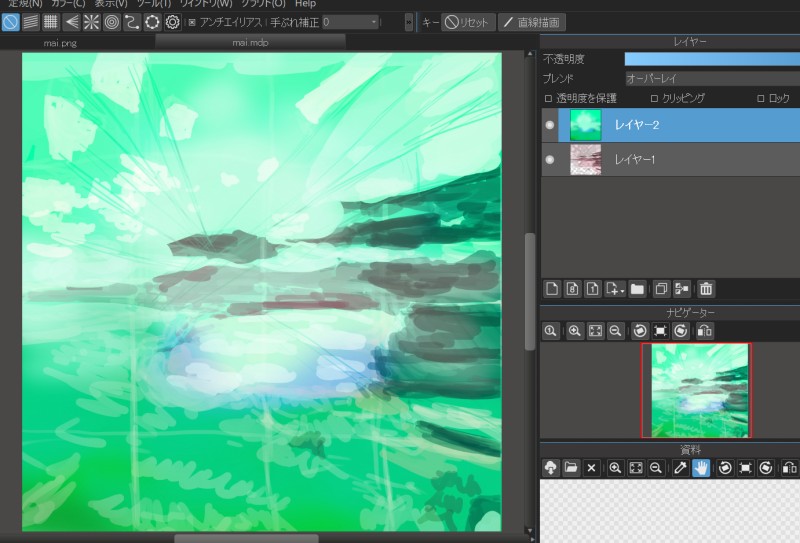Click the canvas vertical scrollbar thumb
The width and height of the screenshot is (800, 543).
(530, 291)
